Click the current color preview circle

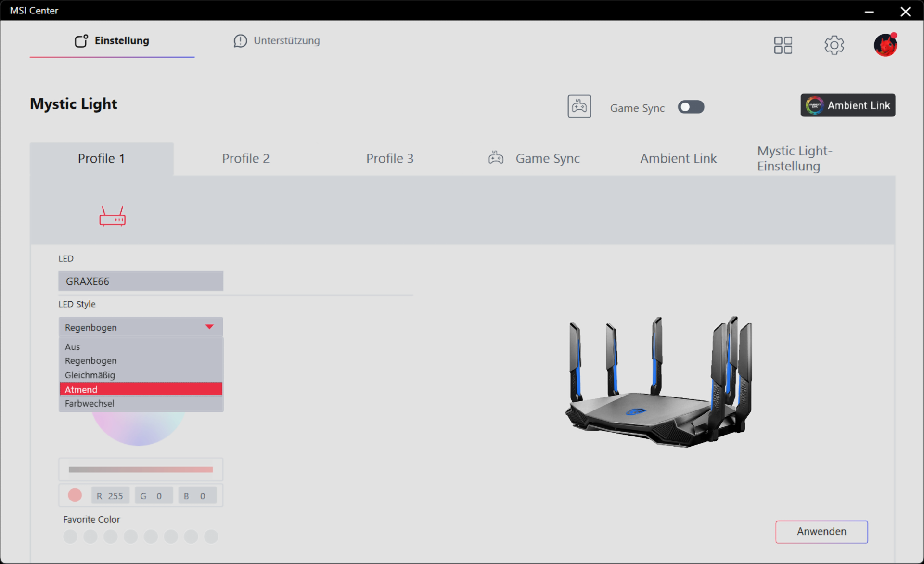click(x=75, y=495)
